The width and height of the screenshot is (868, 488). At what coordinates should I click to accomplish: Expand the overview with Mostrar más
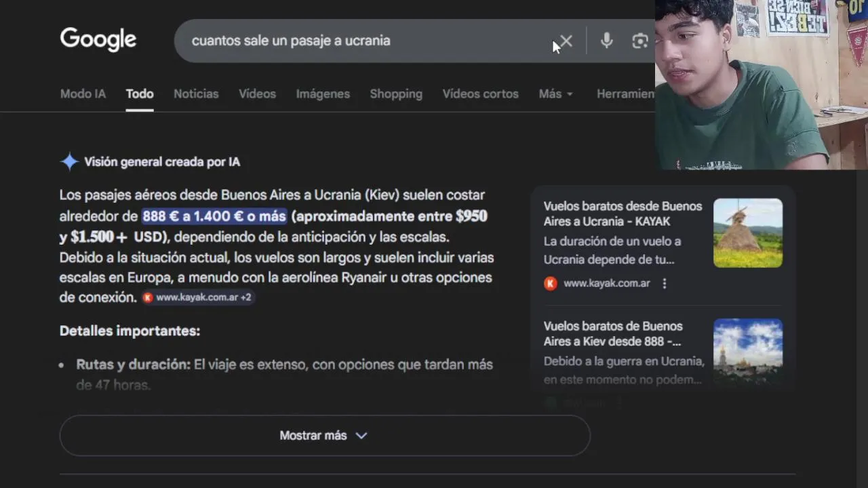coord(325,435)
